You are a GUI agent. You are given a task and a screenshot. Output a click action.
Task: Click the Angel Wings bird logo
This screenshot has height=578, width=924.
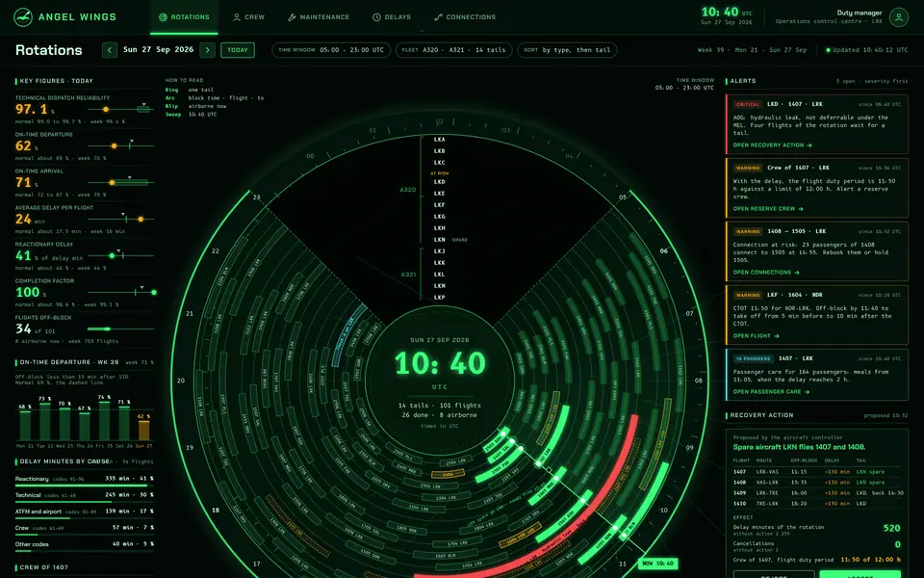coord(23,17)
